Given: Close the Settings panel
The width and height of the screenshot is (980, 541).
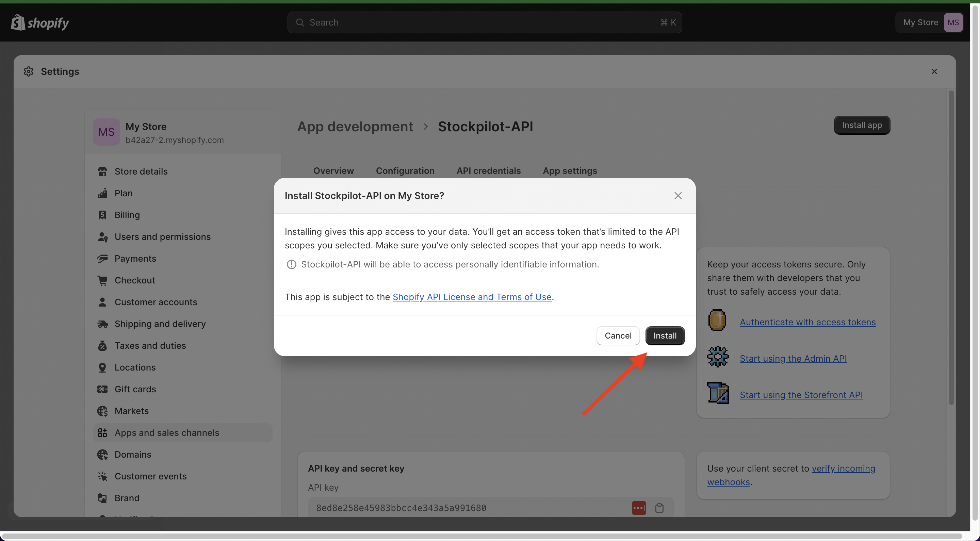Looking at the screenshot, I should point(934,71).
